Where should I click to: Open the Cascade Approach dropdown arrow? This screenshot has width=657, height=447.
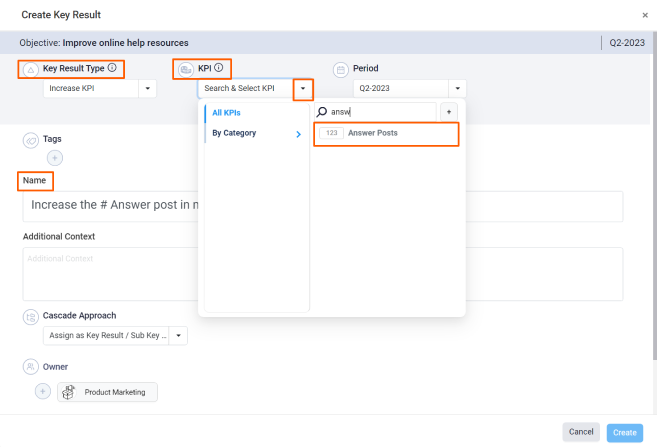tap(178, 336)
